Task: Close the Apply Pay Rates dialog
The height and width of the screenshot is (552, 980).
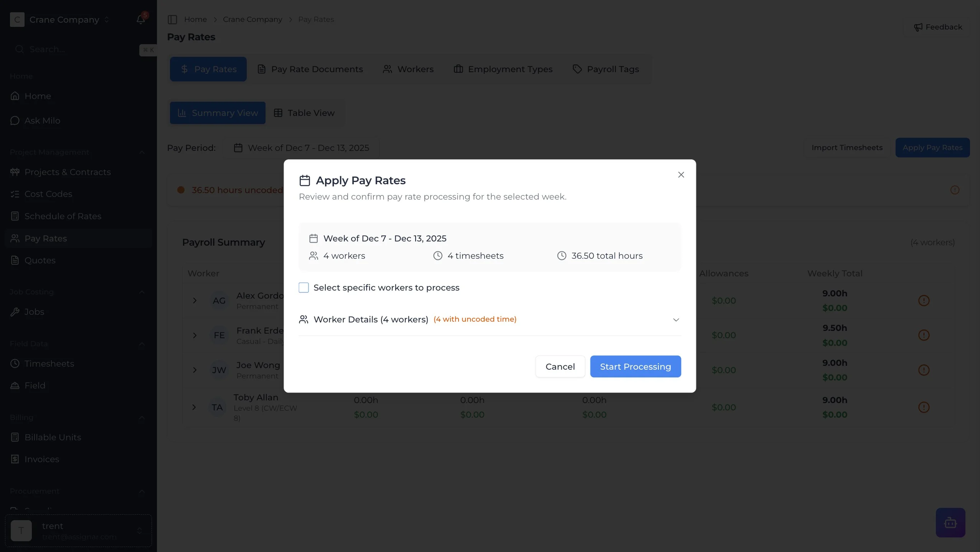Action: [x=681, y=175]
